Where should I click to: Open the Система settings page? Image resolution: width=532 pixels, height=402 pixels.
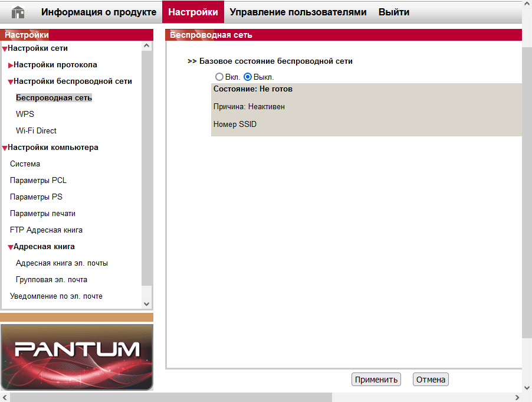pos(25,164)
